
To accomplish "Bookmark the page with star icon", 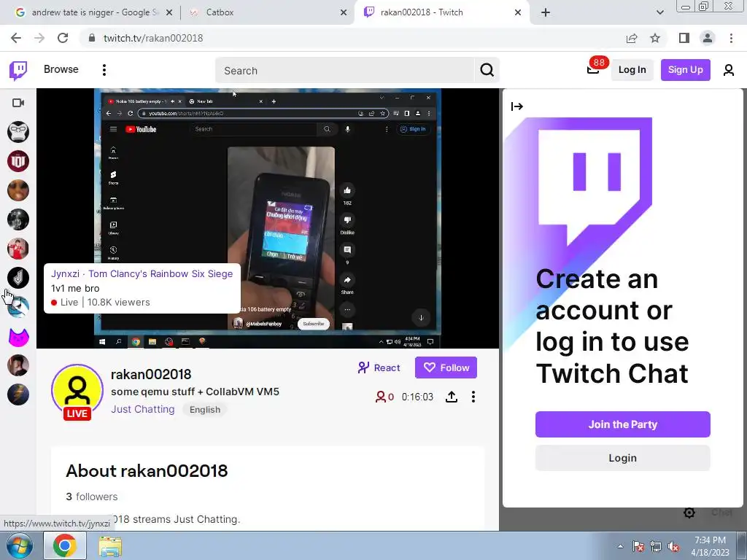I will 655,38.
